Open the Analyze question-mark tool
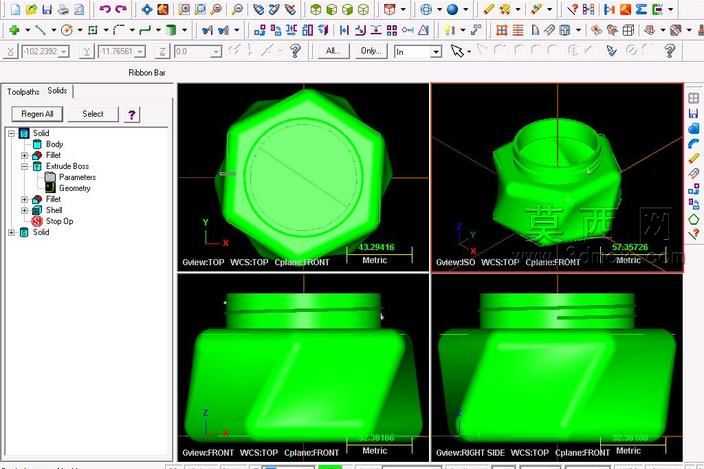 (572, 9)
